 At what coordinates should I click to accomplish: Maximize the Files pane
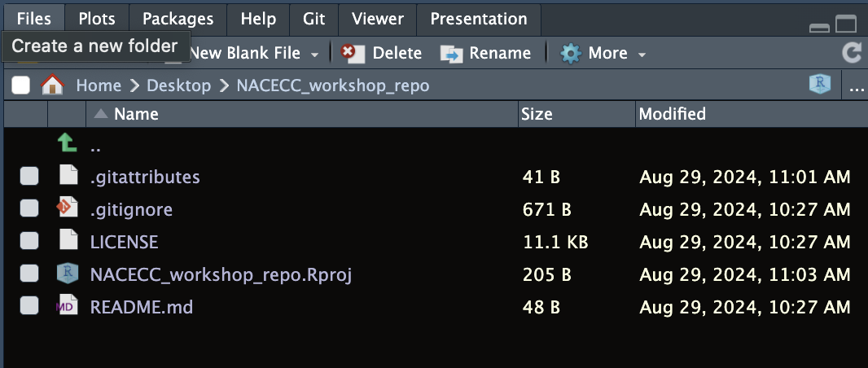[x=848, y=24]
